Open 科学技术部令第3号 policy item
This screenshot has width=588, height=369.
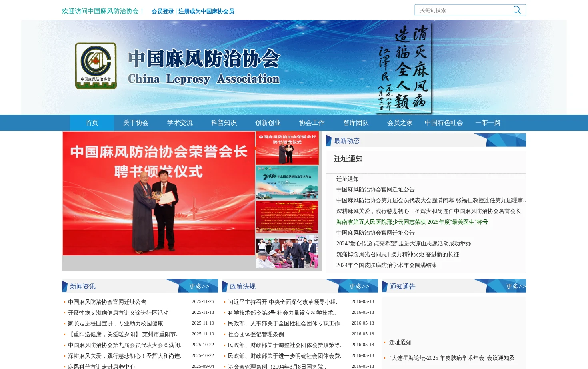pyautogui.click(x=282, y=313)
